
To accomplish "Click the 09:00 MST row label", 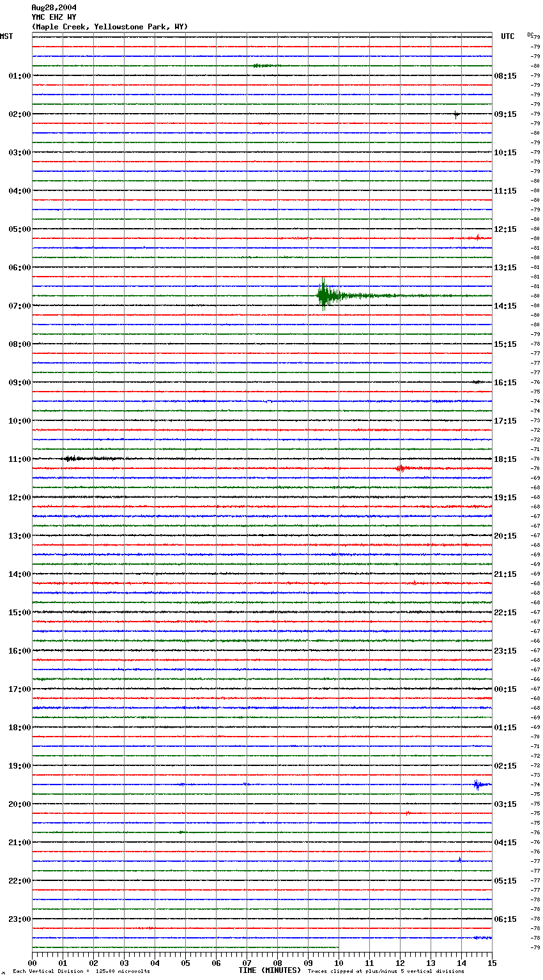I will pos(19,383).
